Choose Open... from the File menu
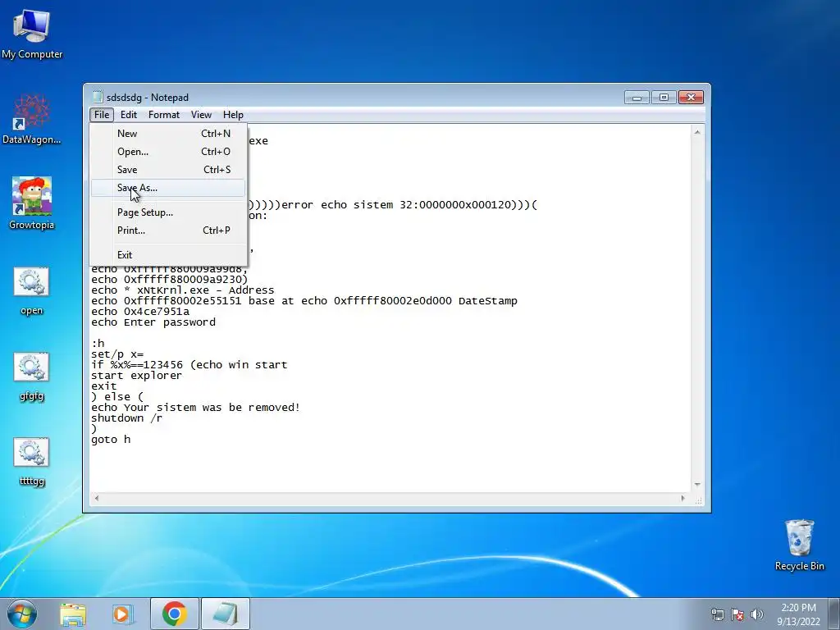840x630 pixels. (x=169, y=152)
